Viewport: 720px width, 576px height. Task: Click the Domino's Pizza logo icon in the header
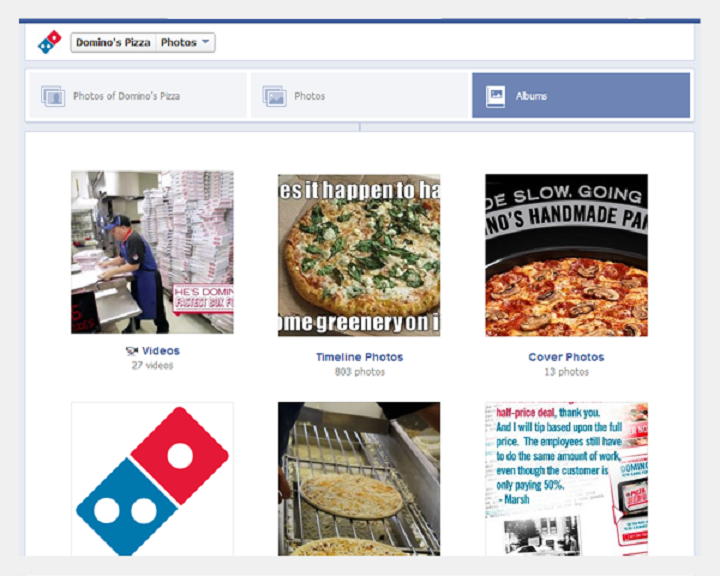click(50, 42)
